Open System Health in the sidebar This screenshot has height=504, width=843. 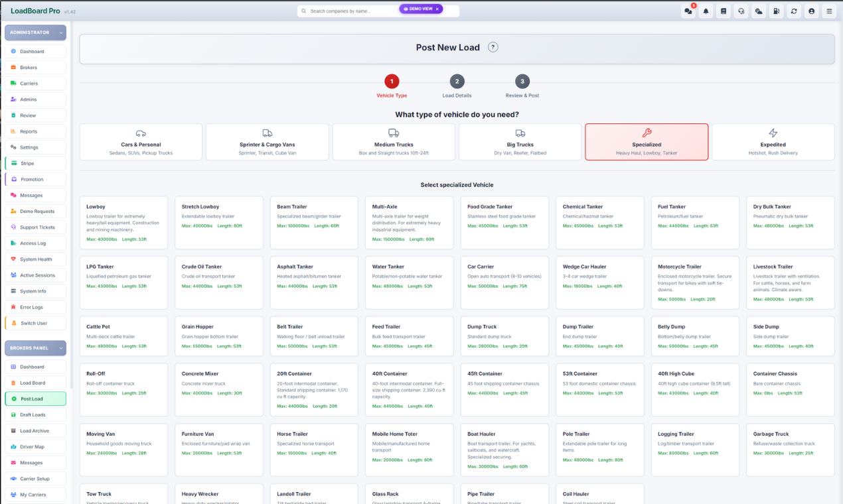35,259
